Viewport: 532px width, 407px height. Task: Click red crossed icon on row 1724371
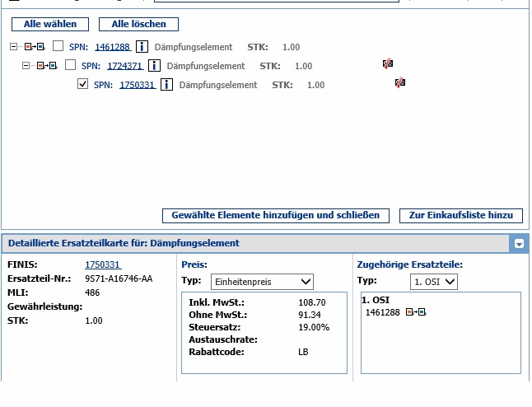point(388,64)
